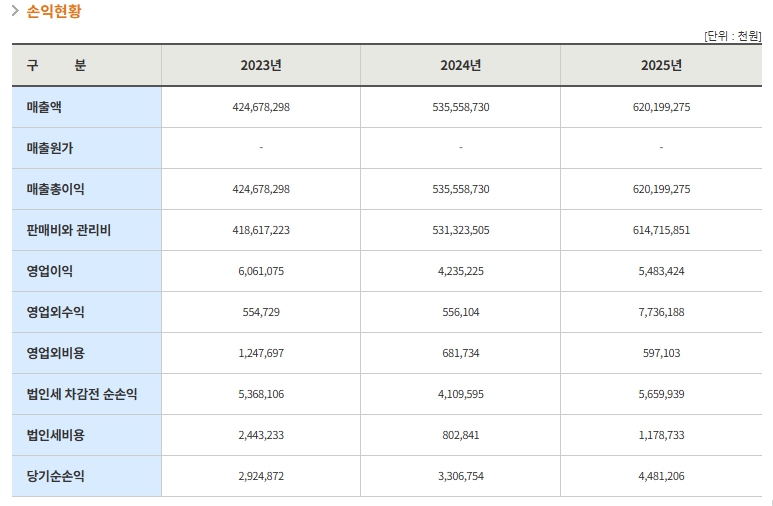Click the 2025년 column header
Image resolution: width=773 pixels, height=506 pixels.
click(x=661, y=65)
